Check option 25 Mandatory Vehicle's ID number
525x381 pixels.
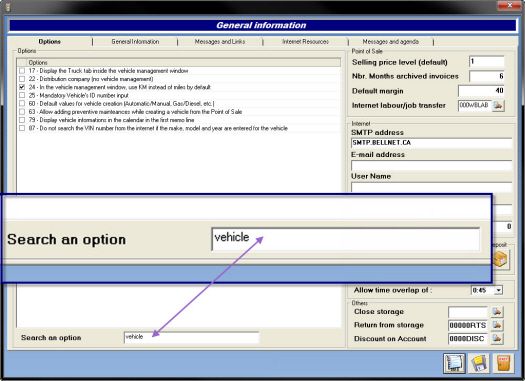click(x=22, y=95)
